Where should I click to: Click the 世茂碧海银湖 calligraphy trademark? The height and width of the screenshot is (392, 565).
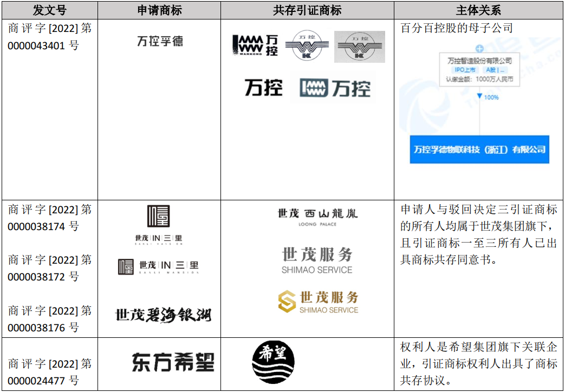tap(163, 315)
